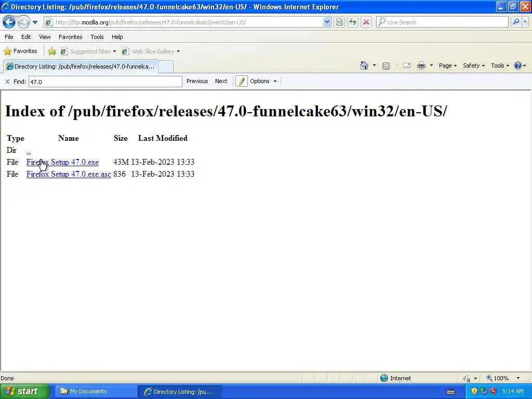
Task: Expand the address bar history dropdown
Action: coord(327,22)
